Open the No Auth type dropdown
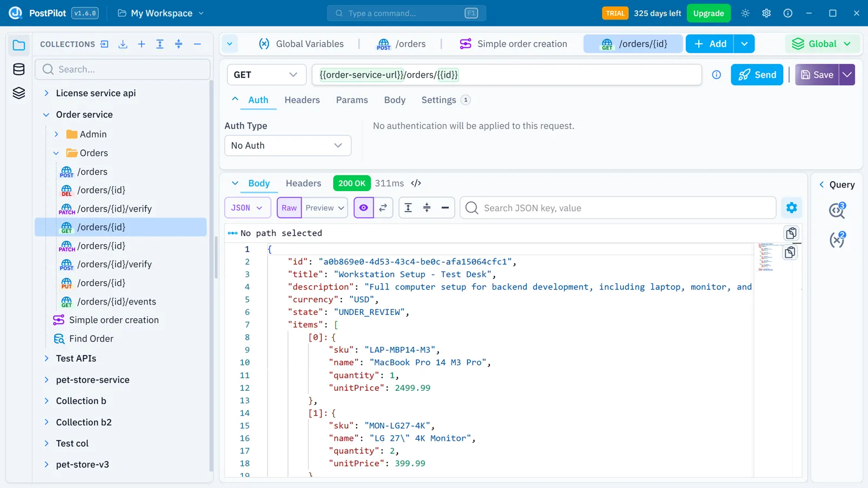The image size is (868, 488). (x=288, y=145)
